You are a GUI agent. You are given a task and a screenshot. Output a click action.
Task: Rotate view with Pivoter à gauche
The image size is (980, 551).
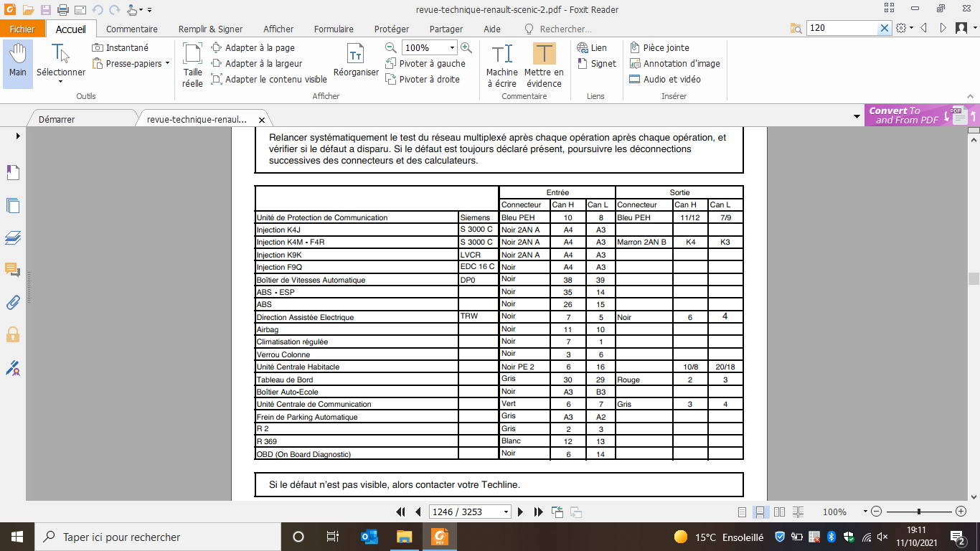(x=425, y=63)
